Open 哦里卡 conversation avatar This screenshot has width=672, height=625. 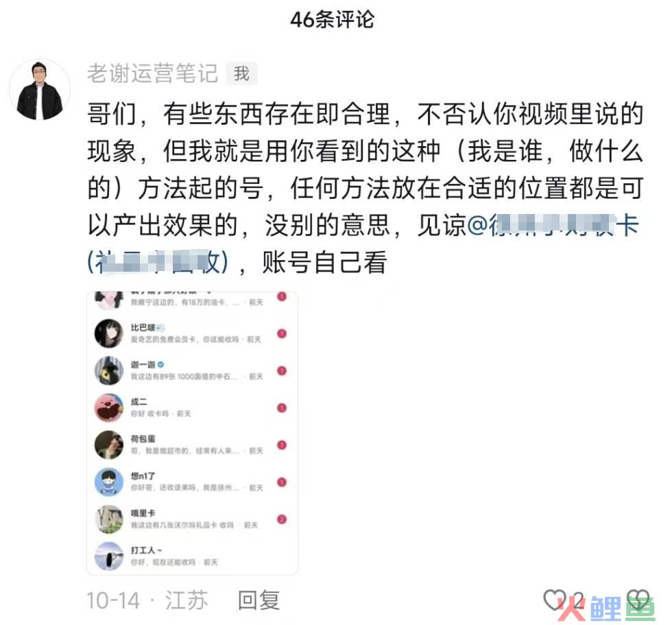click(109, 519)
